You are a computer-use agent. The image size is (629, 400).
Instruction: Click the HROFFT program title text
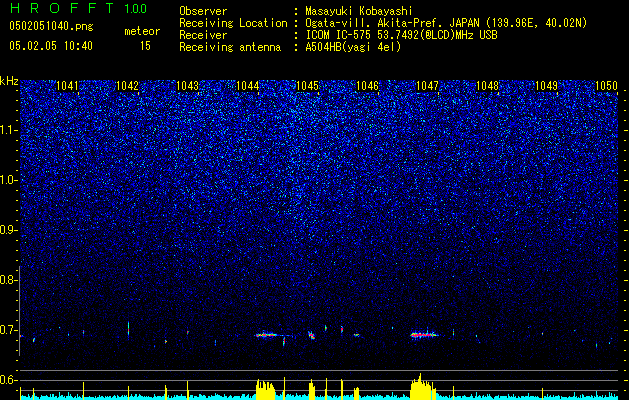(62, 8)
